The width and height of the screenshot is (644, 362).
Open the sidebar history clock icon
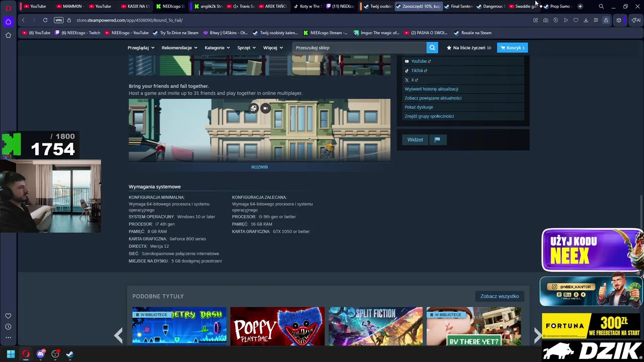tap(8, 327)
